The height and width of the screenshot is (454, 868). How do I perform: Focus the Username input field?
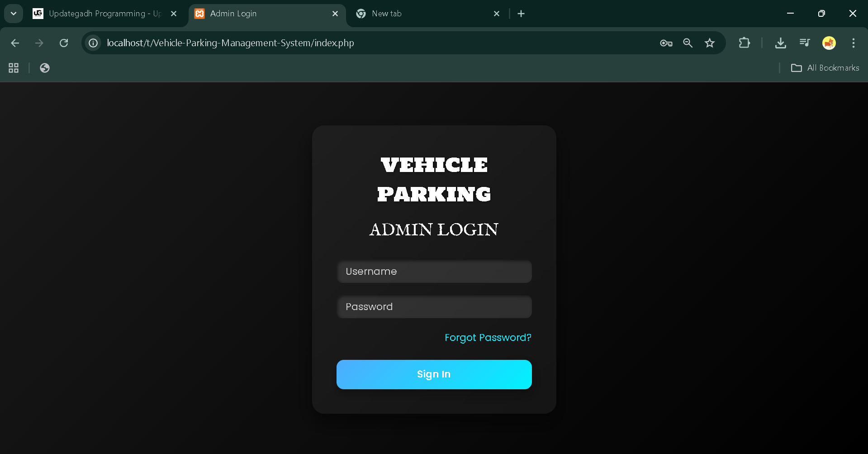pos(434,272)
